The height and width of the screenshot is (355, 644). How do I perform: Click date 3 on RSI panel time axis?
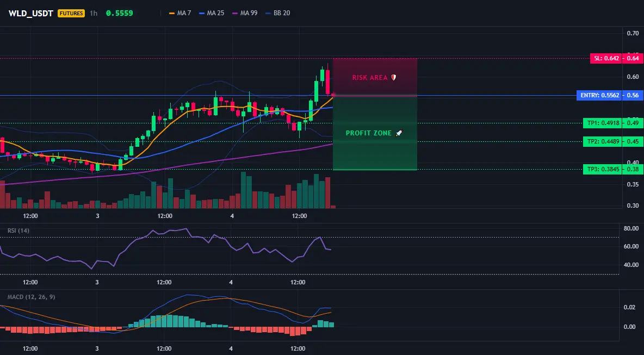[97, 282]
